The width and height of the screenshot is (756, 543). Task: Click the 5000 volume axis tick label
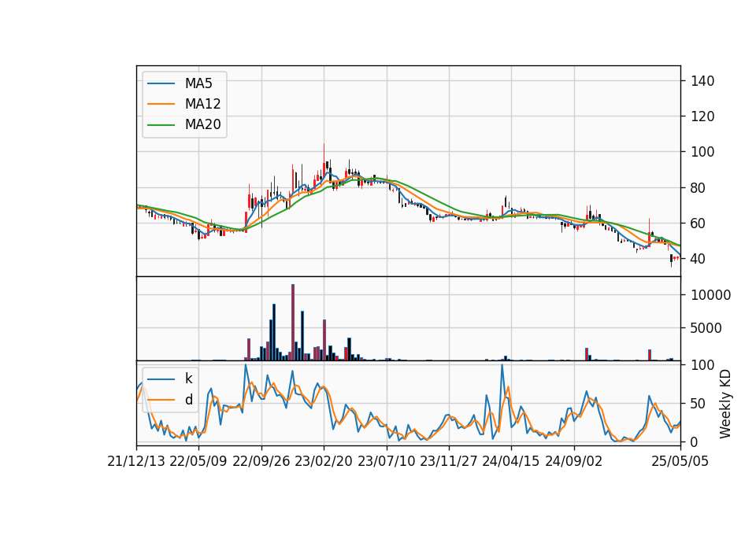(706, 328)
